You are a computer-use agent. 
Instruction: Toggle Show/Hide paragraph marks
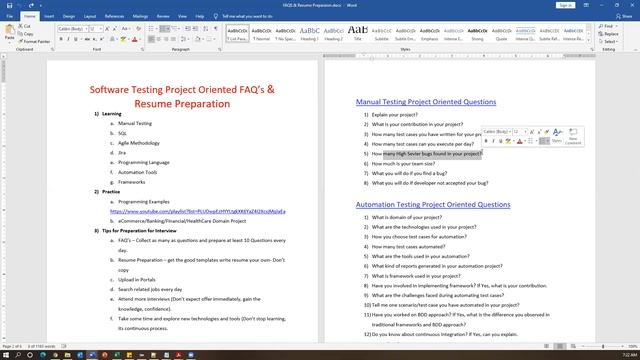pyautogui.click(x=216, y=29)
